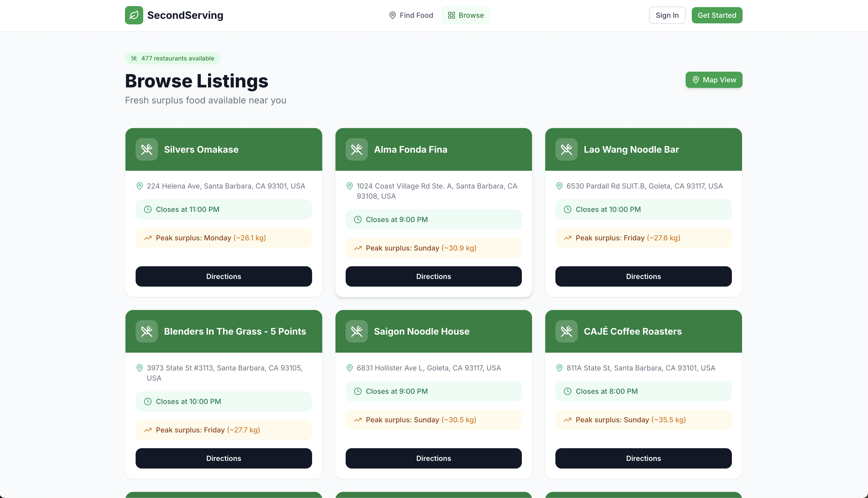
Task: Click Alma Fonda Fina utensils icon
Action: 357,149
